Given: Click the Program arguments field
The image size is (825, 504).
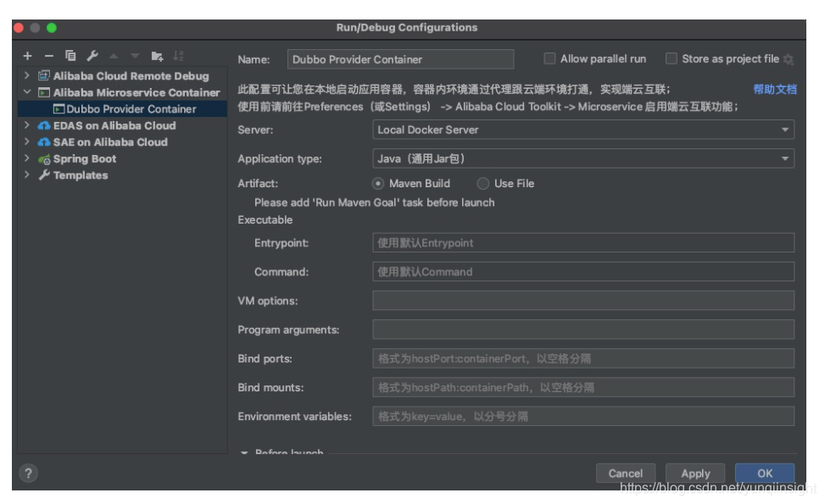Looking at the screenshot, I should 583,330.
